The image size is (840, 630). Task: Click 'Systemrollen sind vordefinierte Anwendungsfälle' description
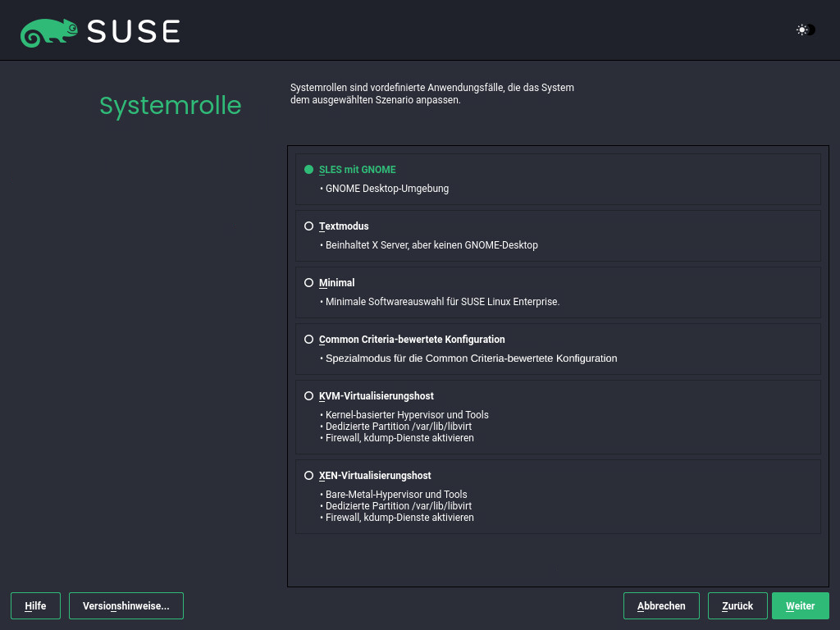431,94
